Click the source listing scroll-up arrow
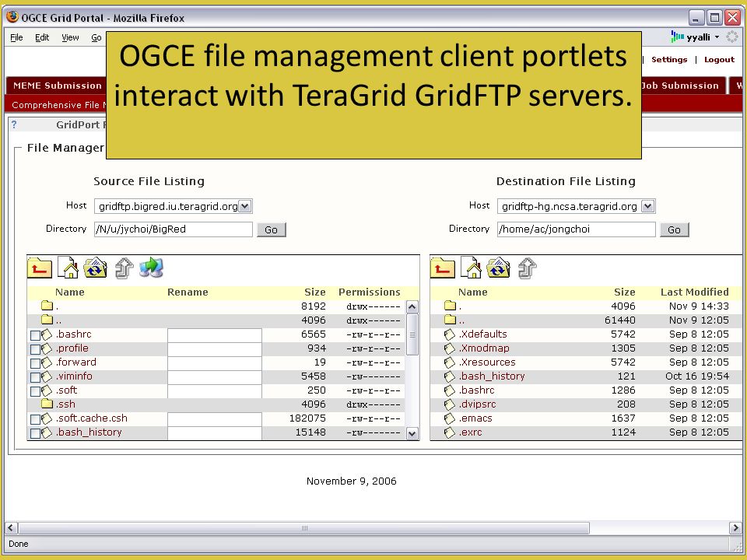 [412, 306]
